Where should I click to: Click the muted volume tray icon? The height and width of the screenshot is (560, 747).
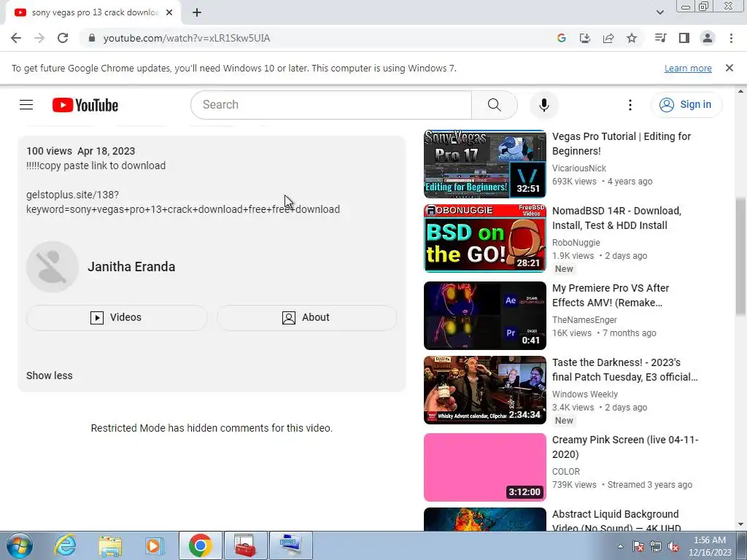tap(673, 546)
